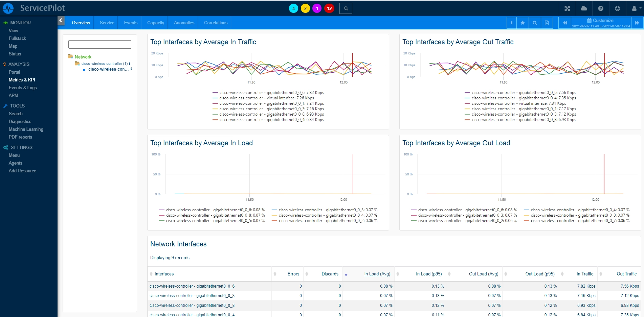644x317 pixels.
Task: Click the search icon in top bar
Action: [x=346, y=8]
